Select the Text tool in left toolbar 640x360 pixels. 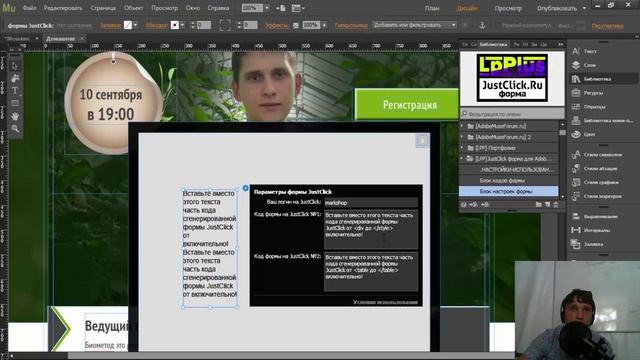pos(15,91)
